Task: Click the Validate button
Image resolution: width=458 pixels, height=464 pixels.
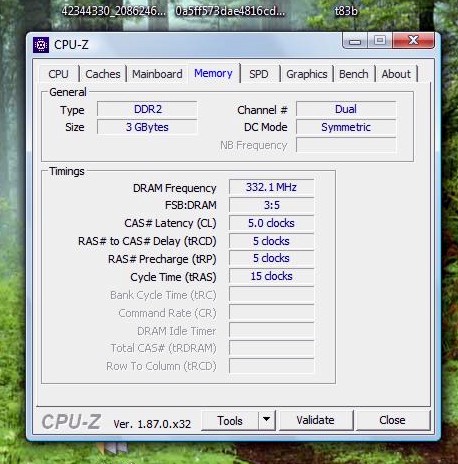Action: tap(316, 420)
